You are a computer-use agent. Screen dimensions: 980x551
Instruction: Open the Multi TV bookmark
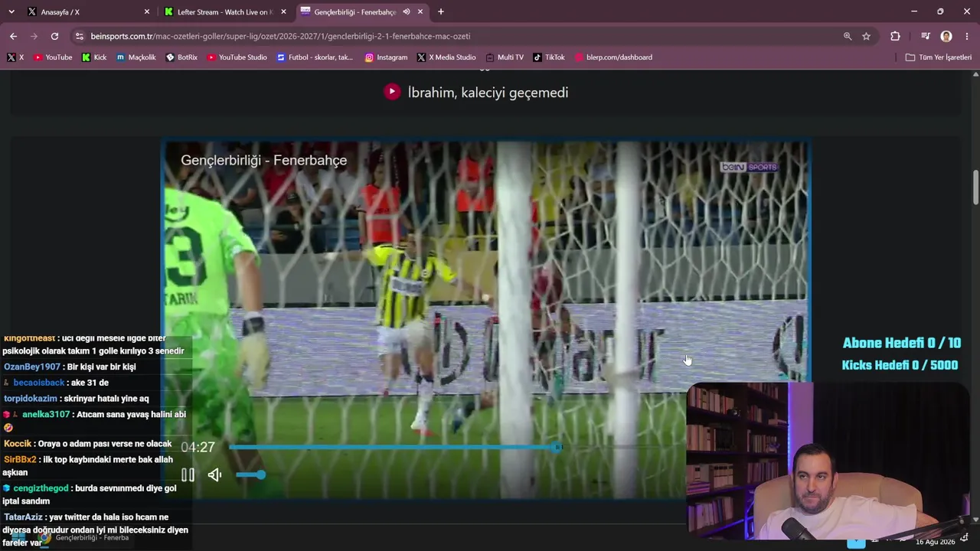tap(505, 57)
